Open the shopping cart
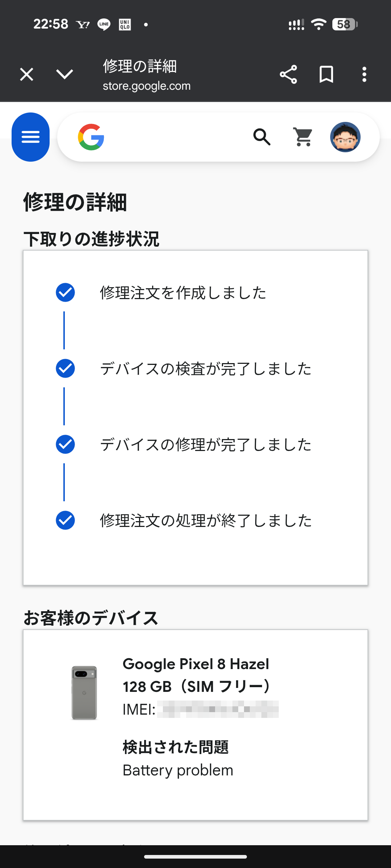 pyautogui.click(x=303, y=137)
